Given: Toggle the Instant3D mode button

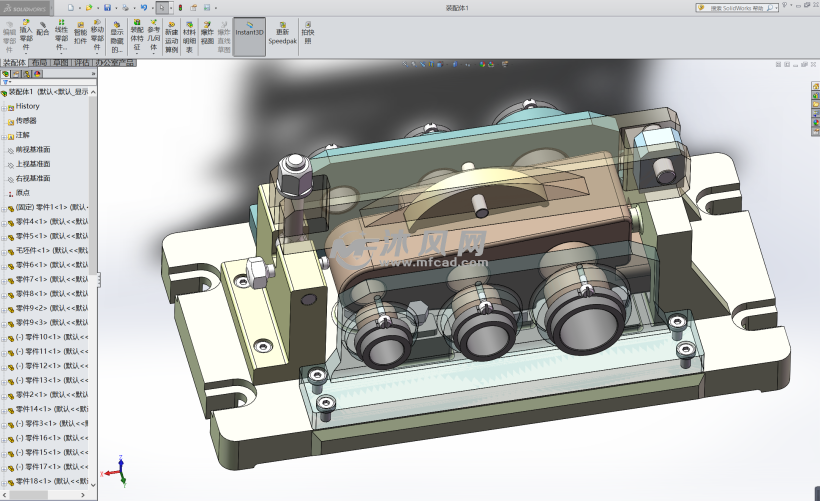Looking at the screenshot, I should (x=249, y=31).
